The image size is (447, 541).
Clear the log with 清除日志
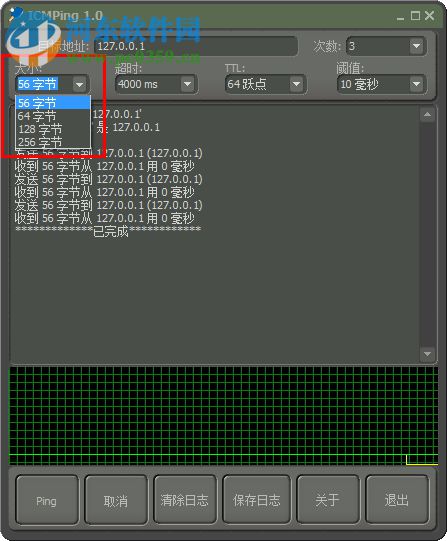185,500
